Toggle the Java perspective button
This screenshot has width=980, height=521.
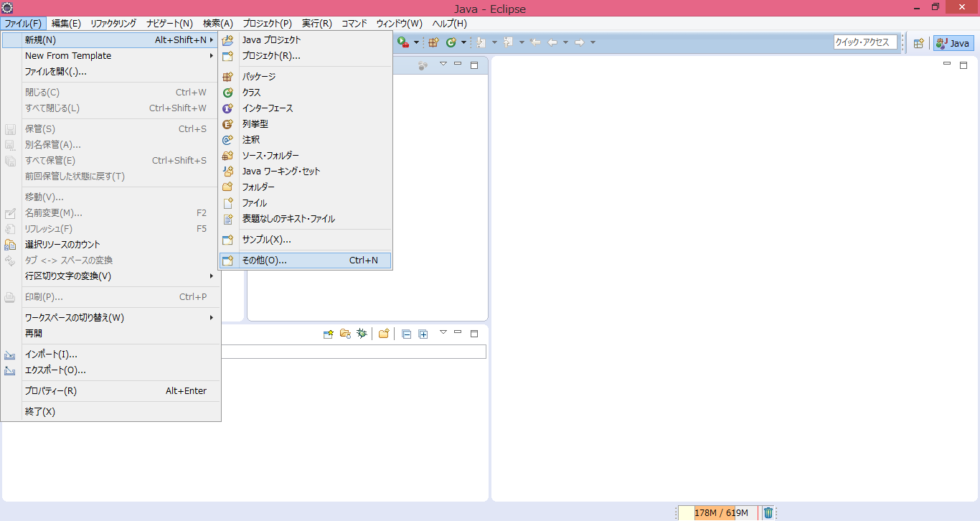(953, 43)
